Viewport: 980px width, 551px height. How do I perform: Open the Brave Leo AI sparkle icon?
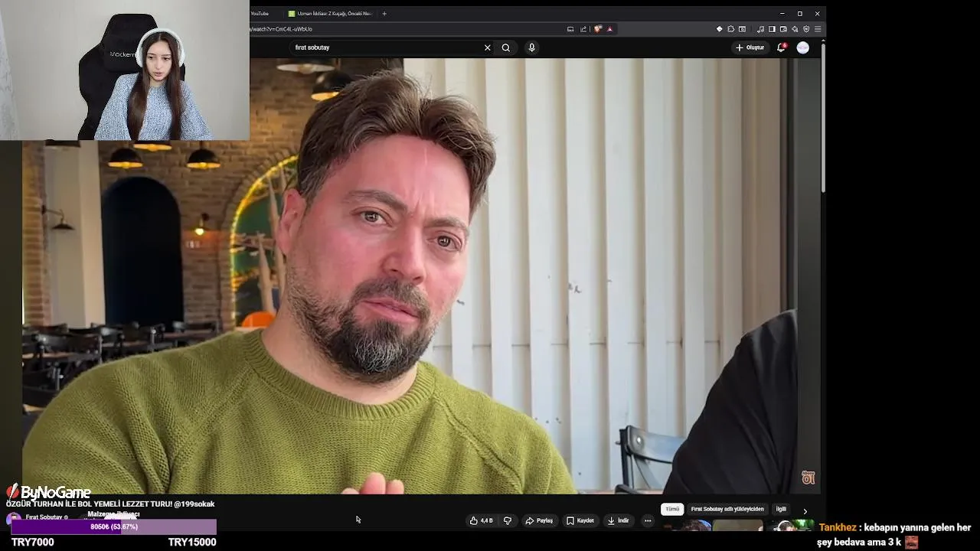point(795,29)
